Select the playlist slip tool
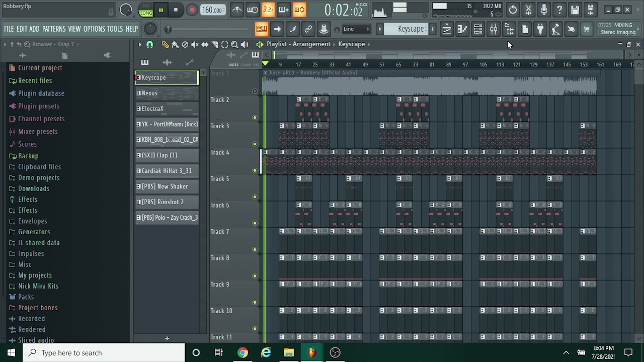Viewport: 644px width, 362px height. (205, 44)
